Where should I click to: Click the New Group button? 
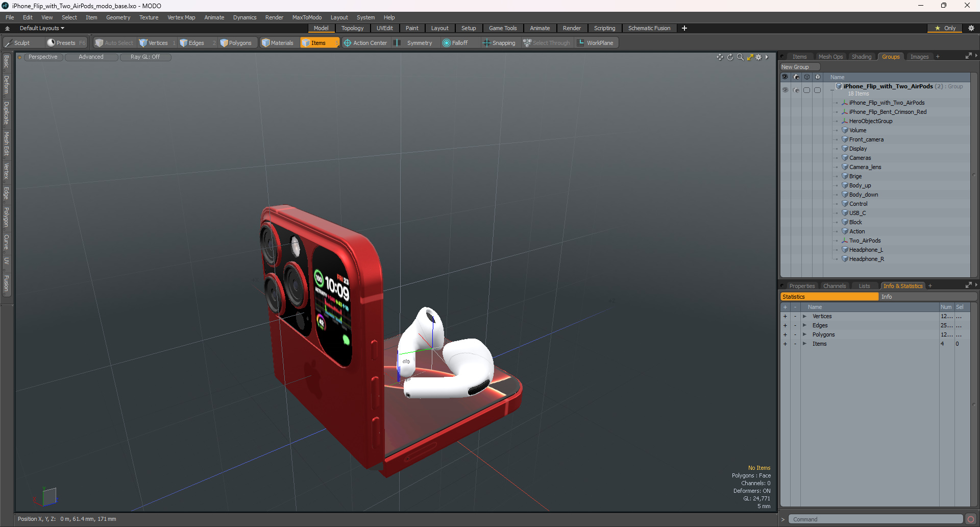pyautogui.click(x=799, y=67)
